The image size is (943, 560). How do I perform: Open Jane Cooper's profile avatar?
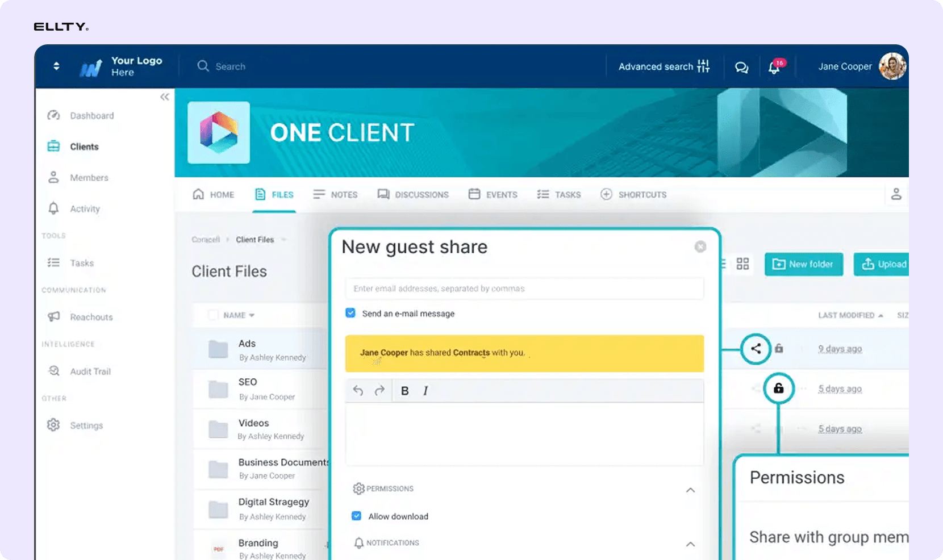click(892, 66)
